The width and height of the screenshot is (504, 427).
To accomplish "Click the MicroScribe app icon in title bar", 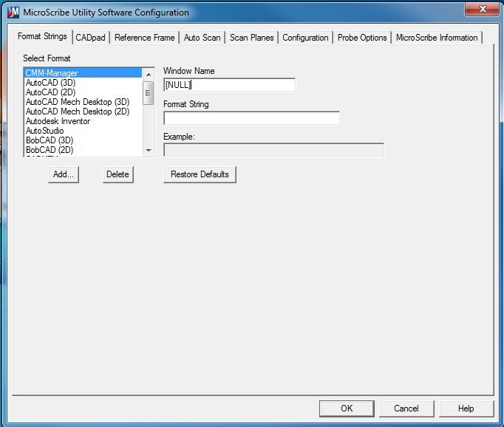I will [13, 13].
